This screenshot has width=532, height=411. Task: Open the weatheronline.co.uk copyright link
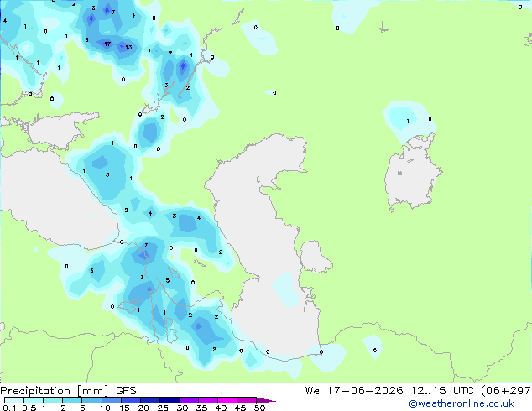461,403
